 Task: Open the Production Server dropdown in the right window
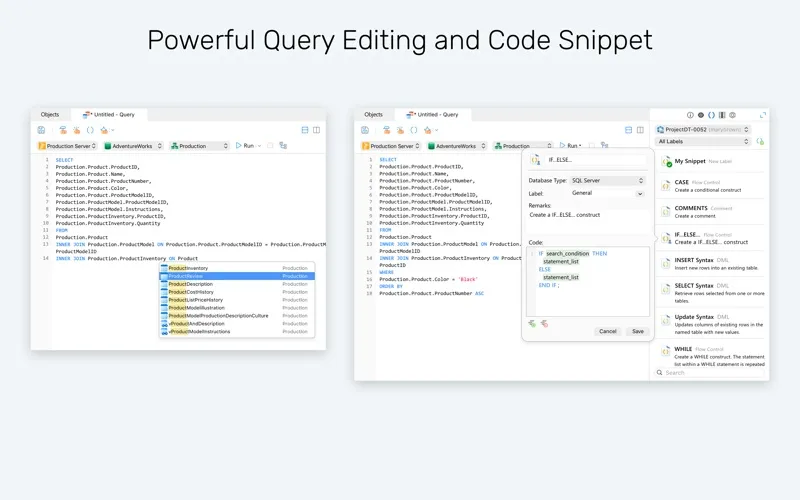pos(391,146)
